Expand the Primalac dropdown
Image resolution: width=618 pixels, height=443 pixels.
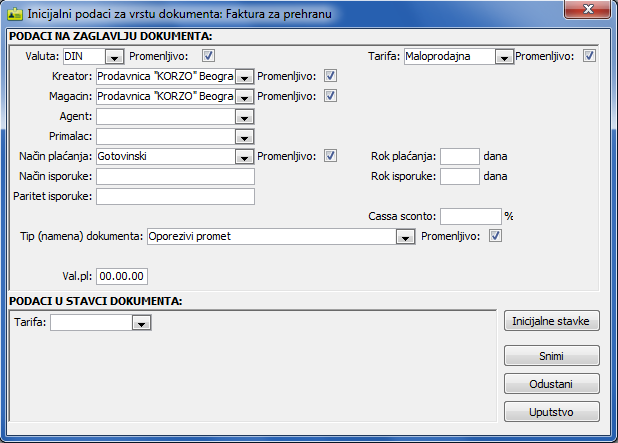pos(243,137)
